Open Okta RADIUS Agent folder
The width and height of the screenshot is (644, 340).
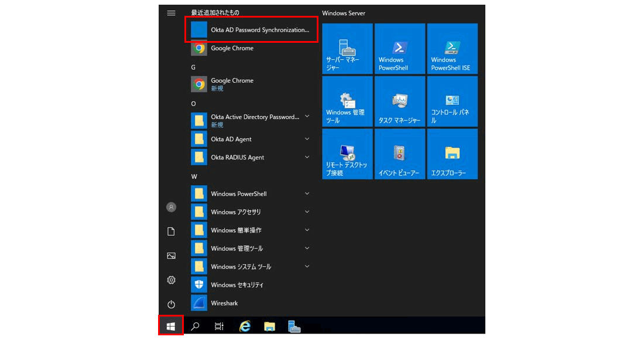coord(251,157)
